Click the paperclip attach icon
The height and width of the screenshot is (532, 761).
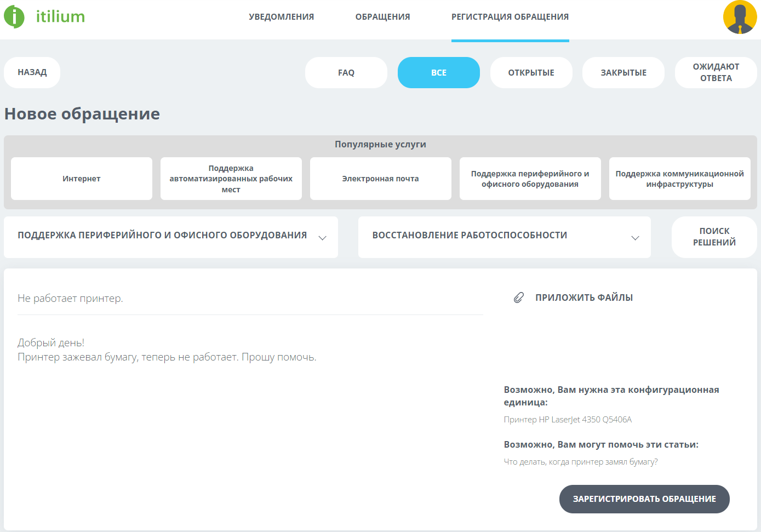[x=519, y=298]
